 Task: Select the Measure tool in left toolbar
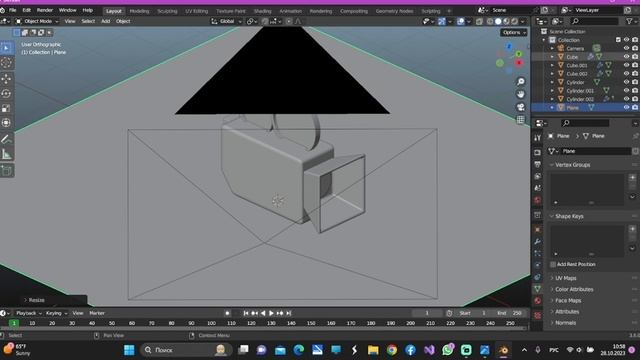[7, 154]
